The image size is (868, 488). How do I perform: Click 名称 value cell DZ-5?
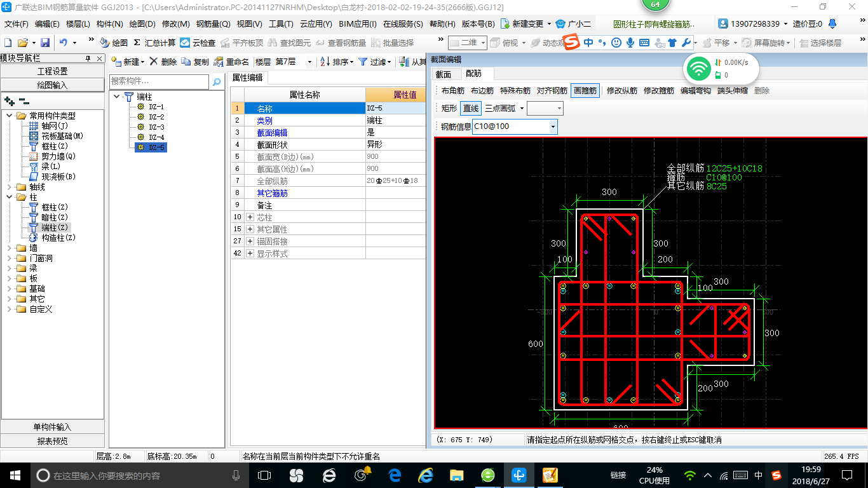pos(396,109)
